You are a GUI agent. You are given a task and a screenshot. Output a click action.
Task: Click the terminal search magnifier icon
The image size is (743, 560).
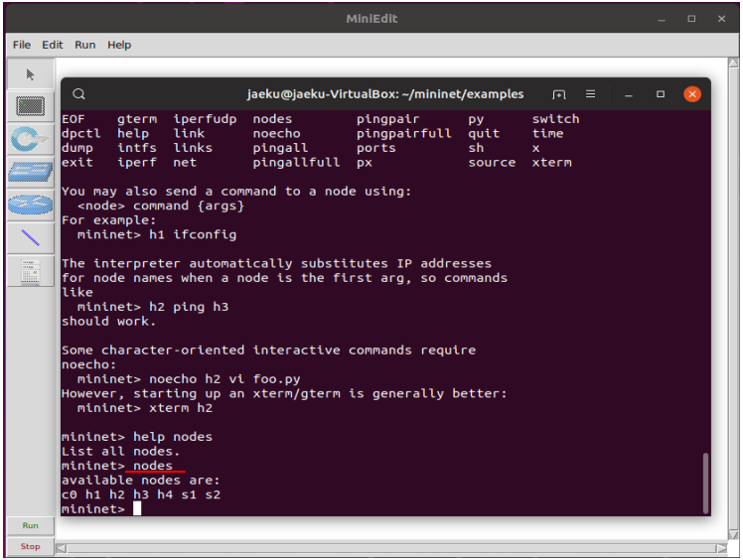tap(78, 93)
